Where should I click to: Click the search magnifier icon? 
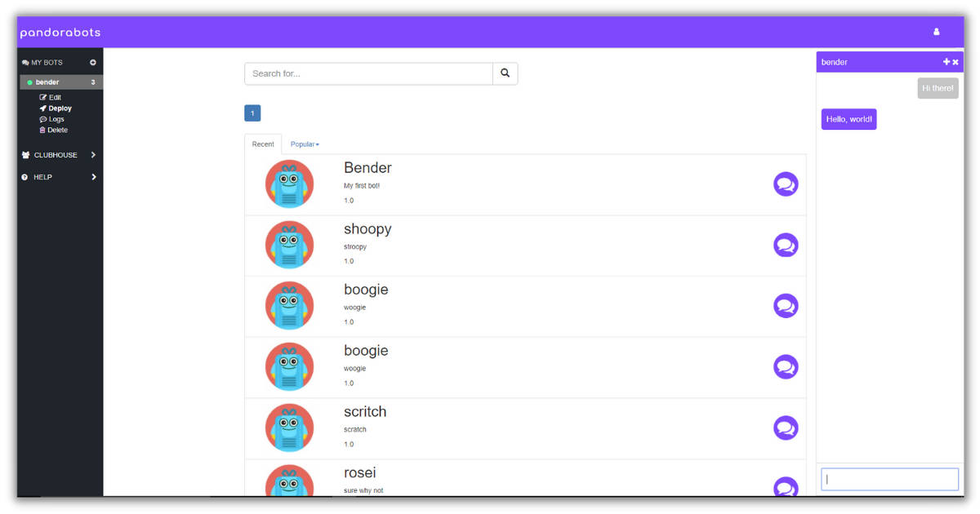coord(504,73)
